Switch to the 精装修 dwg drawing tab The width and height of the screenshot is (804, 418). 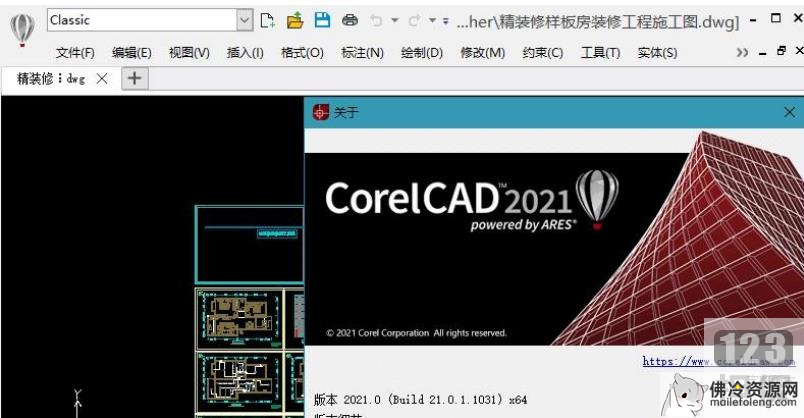[50, 79]
